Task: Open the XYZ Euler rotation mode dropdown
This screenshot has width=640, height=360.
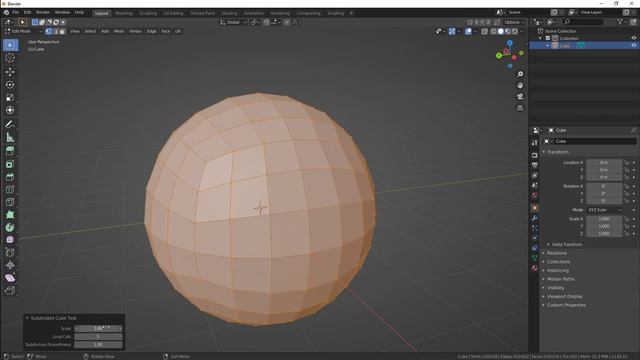Action: tap(604, 210)
